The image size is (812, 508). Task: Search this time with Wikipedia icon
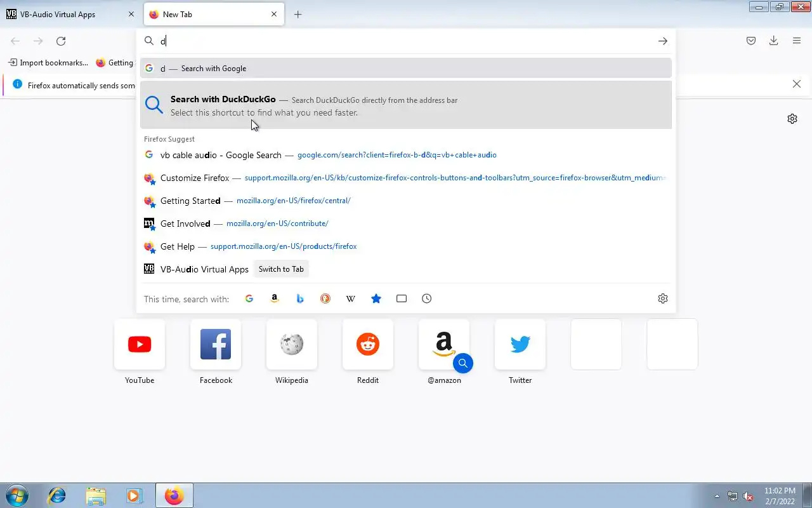tap(351, 298)
